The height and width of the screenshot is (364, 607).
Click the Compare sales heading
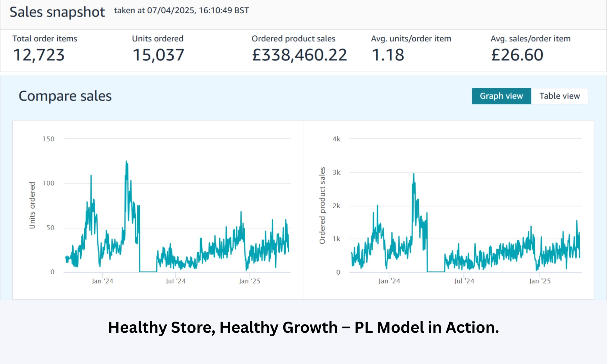pos(65,96)
